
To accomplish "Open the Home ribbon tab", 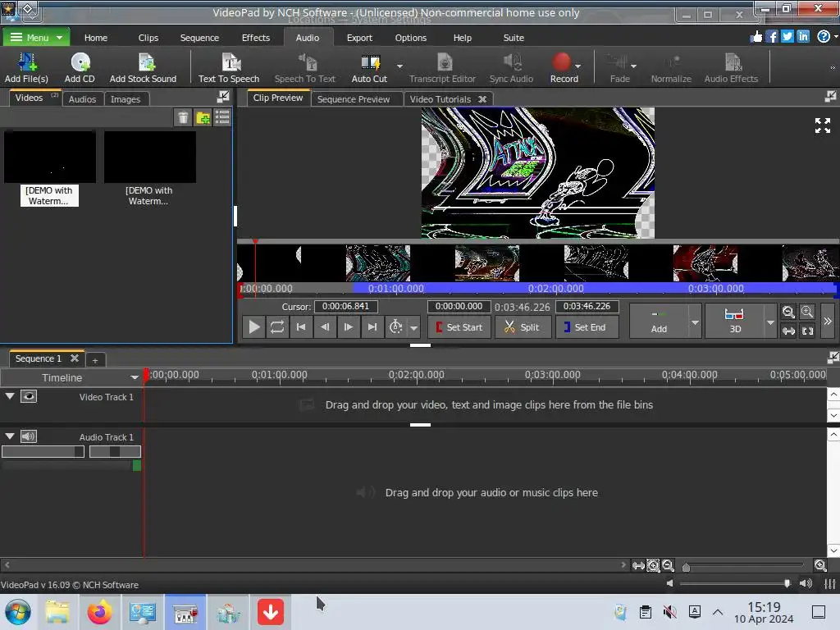I will click(x=96, y=38).
